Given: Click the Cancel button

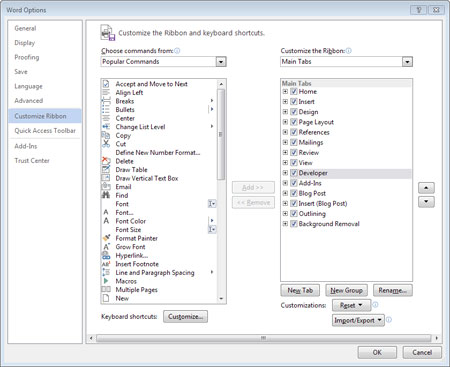Looking at the screenshot, I should (x=422, y=352).
